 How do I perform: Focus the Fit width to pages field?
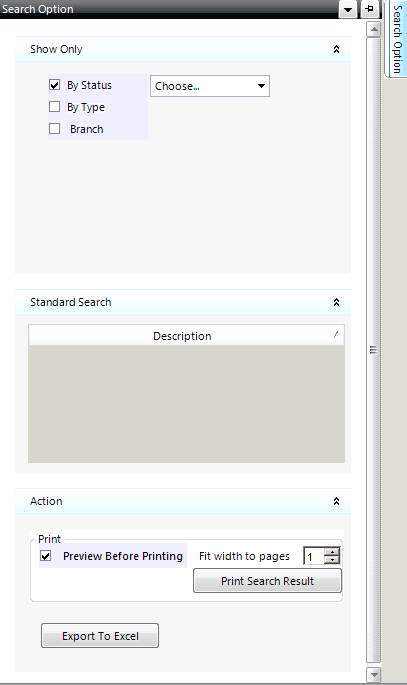pyautogui.click(x=314, y=556)
